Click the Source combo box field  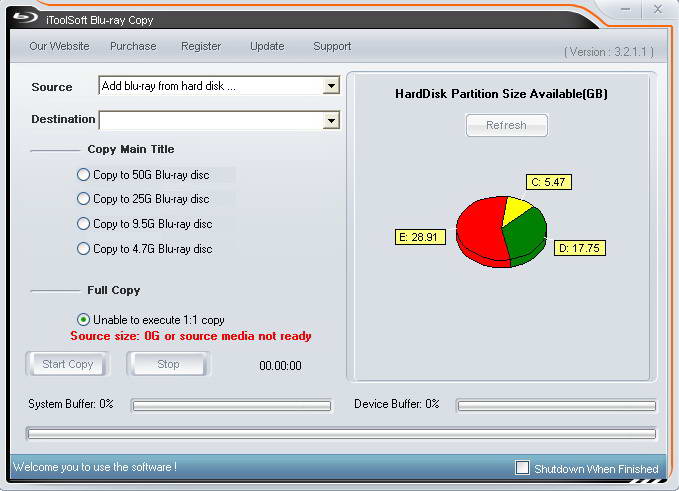[x=219, y=86]
